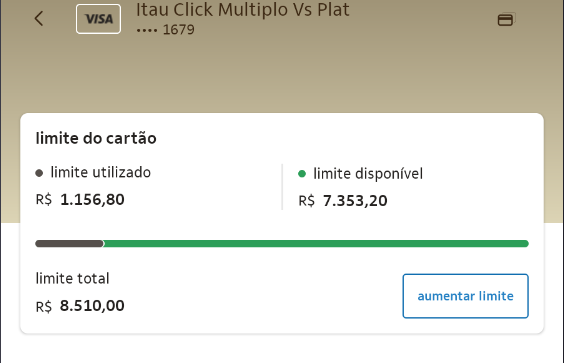Click the total amount R$ 8.510,00

[x=80, y=306]
